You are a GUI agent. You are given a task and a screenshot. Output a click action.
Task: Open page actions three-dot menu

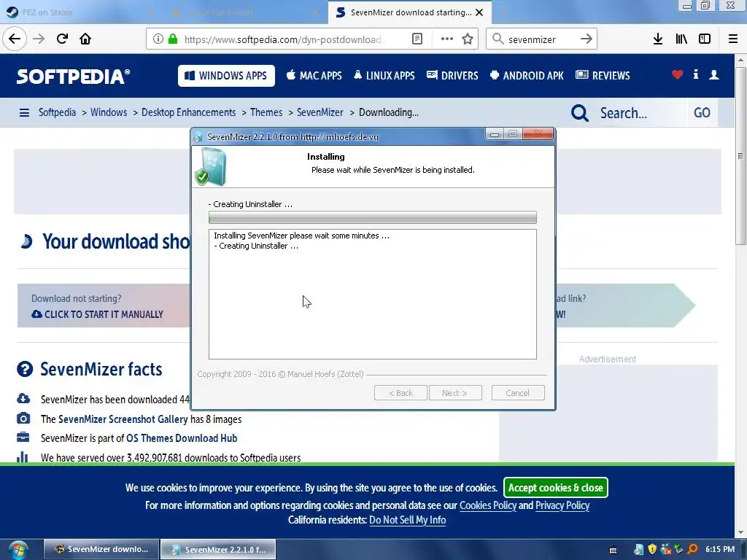pyautogui.click(x=447, y=39)
